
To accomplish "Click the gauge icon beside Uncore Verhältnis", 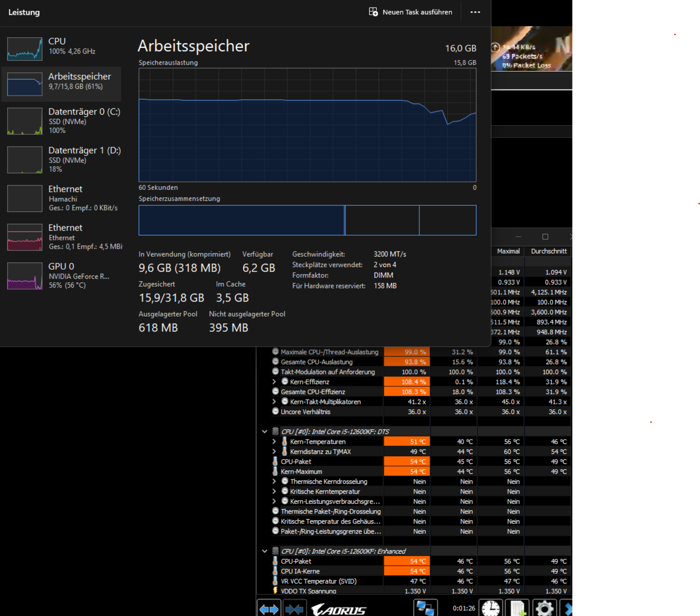I will click(x=275, y=412).
